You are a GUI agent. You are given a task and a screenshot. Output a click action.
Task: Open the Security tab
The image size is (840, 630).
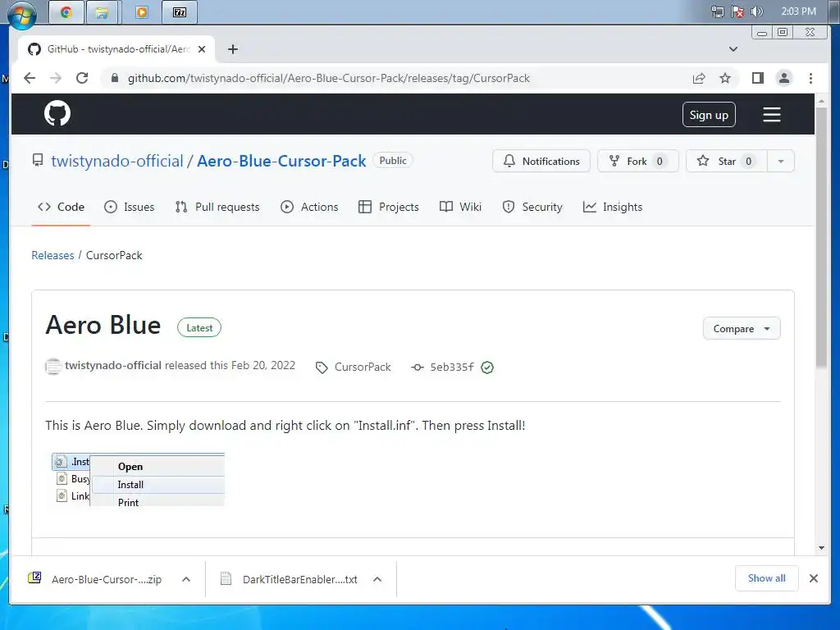[x=532, y=207]
